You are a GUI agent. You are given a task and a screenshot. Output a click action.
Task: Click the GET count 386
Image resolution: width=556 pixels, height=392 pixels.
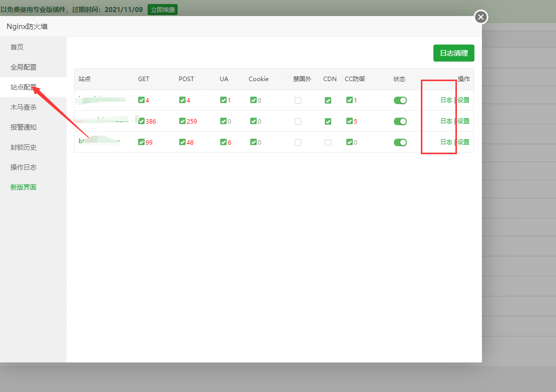[x=151, y=121]
